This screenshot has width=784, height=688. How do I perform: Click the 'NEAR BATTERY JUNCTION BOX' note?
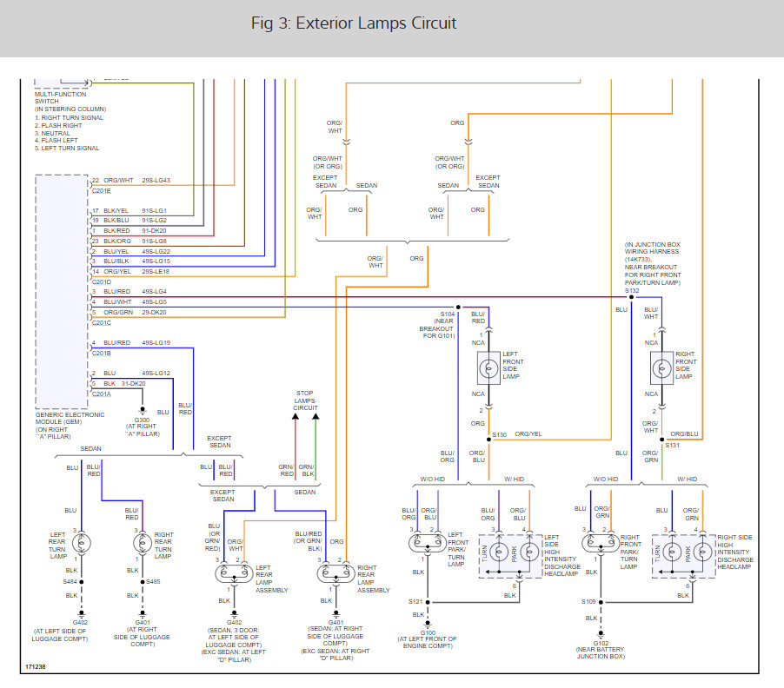point(601,652)
